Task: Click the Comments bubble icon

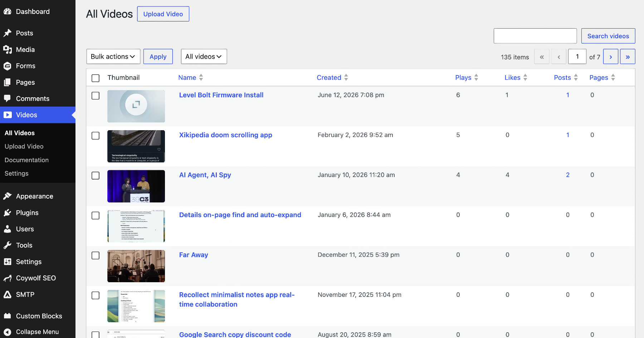Action: pyautogui.click(x=8, y=98)
